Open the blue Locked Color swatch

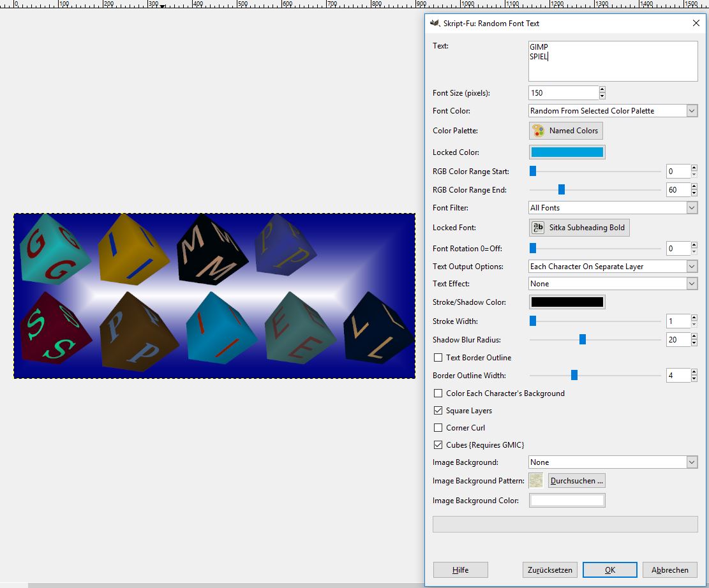coord(567,152)
